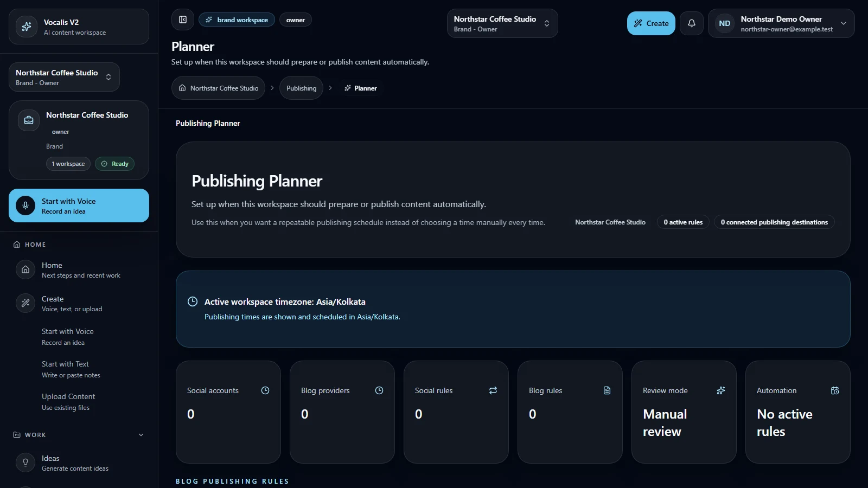
Task: Click the 0 active rules chip
Action: click(683, 222)
